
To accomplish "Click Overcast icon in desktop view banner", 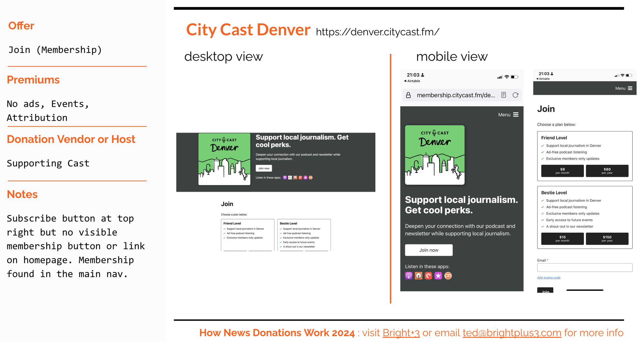I will click(x=295, y=178).
